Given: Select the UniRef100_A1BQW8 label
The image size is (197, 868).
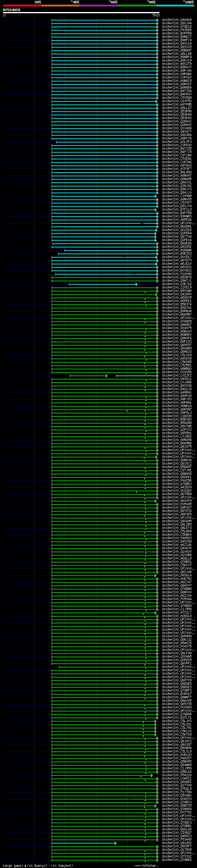Looking at the screenshot, I should (x=177, y=250).
